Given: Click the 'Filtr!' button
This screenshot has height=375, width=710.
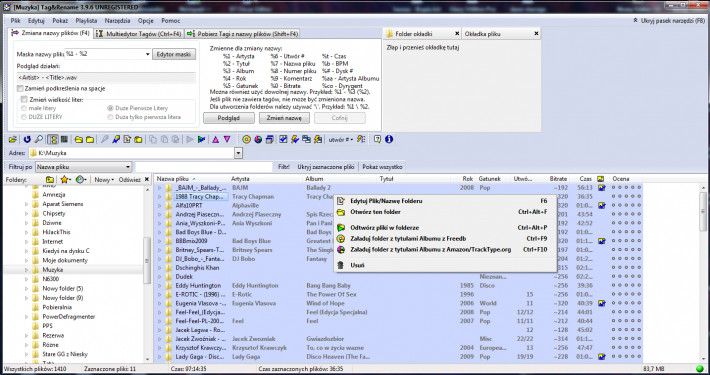Looking at the screenshot, I should (x=284, y=167).
